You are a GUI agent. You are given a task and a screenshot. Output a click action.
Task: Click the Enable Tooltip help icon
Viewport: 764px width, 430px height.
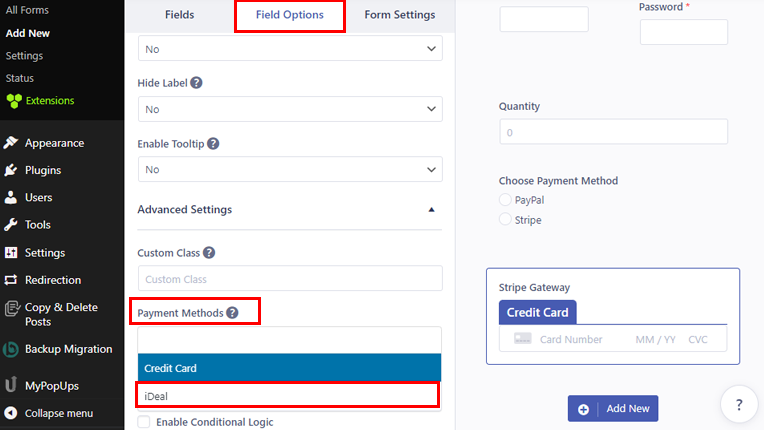click(213, 144)
